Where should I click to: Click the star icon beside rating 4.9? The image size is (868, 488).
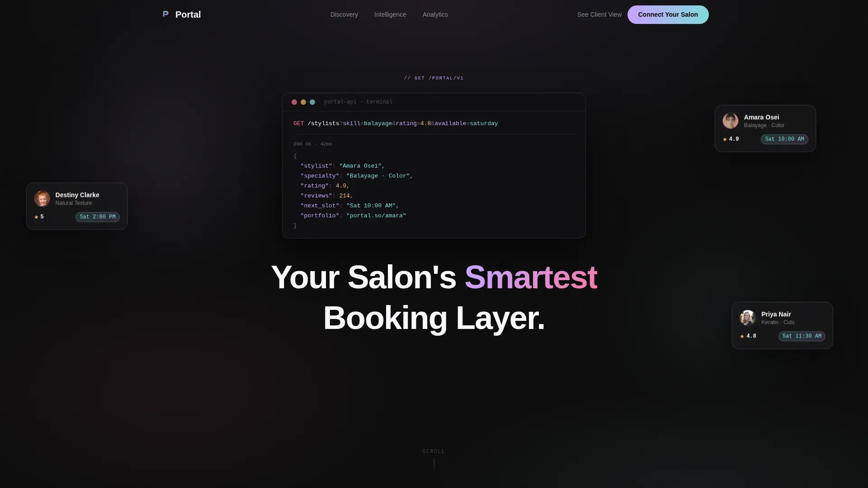click(x=725, y=139)
